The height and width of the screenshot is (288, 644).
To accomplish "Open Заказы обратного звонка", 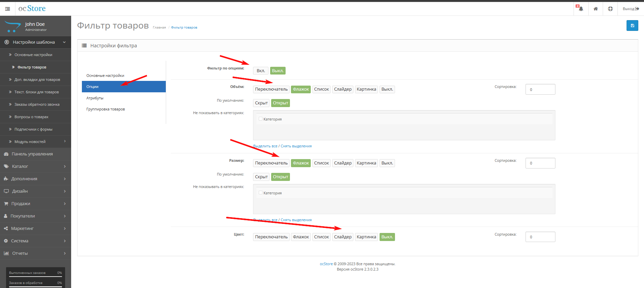I will pos(35,104).
